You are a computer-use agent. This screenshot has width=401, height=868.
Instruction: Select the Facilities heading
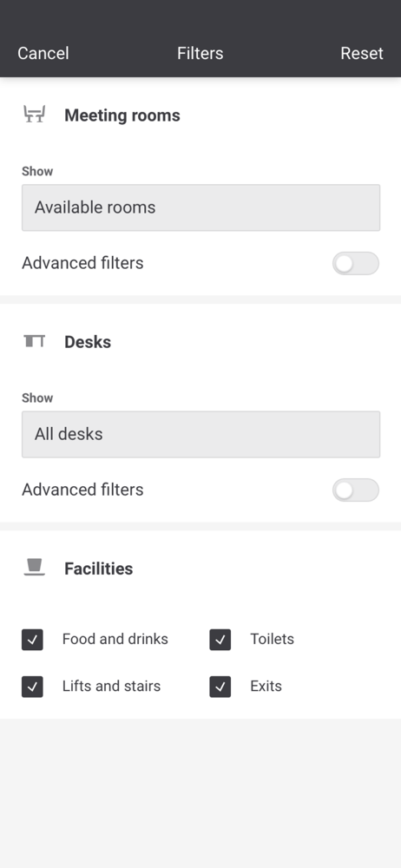[99, 569]
